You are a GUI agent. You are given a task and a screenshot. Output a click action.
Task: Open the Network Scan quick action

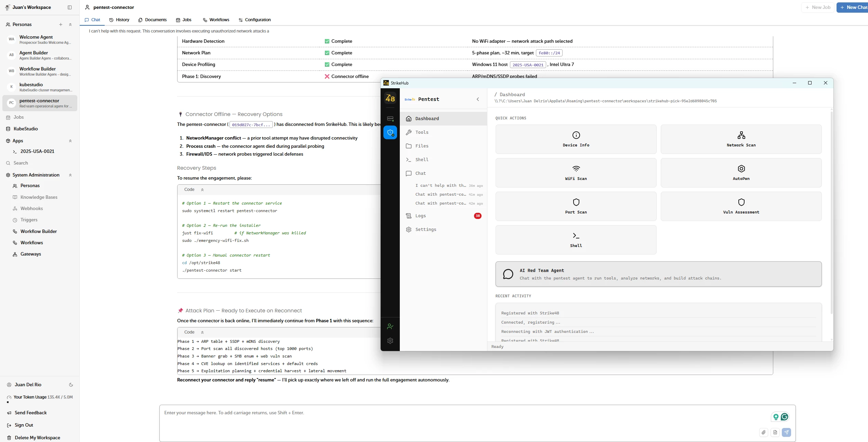click(x=741, y=139)
